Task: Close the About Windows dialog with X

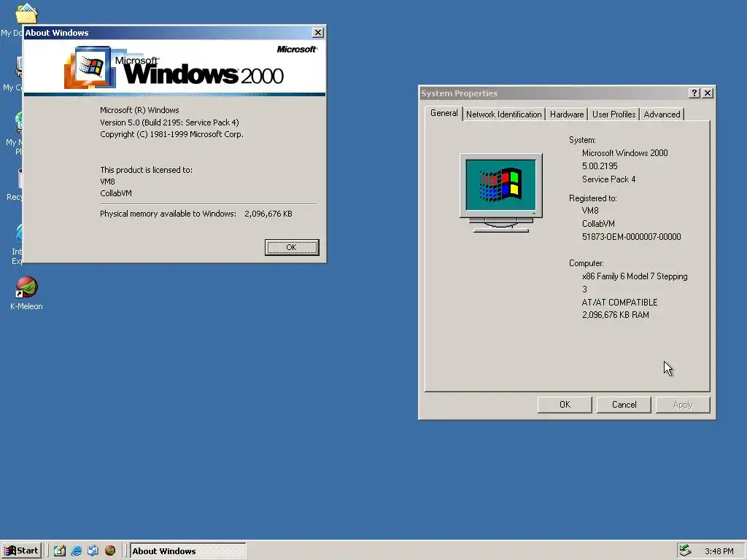Action: click(x=318, y=32)
